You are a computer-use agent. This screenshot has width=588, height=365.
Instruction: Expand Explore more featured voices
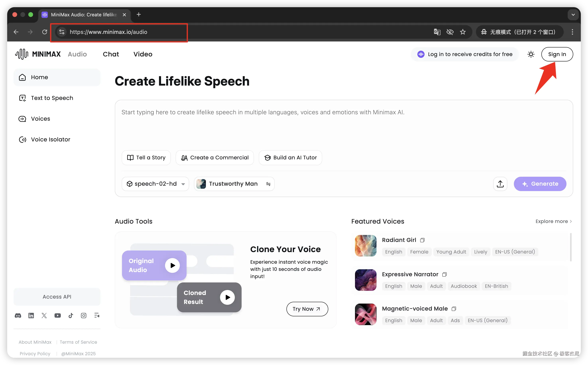[x=554, y=221]
